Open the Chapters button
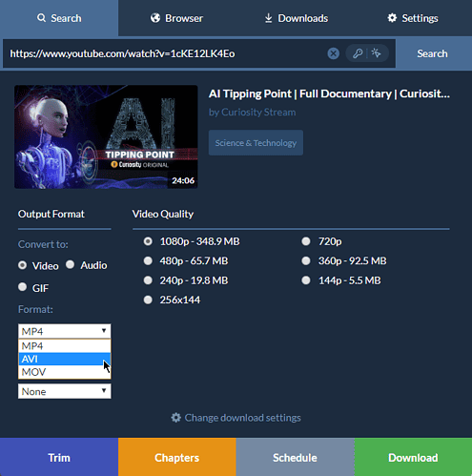This screenshot has height=476, width=472. (177, 457)
